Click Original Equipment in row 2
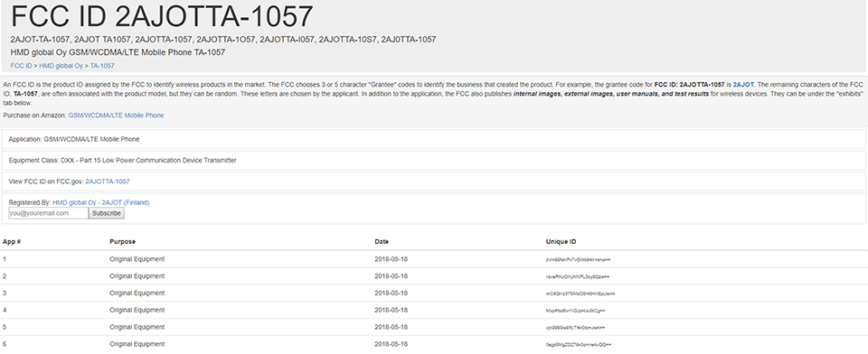 click(137, 276)
